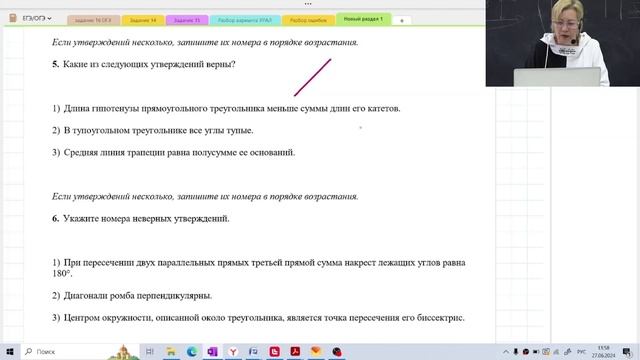This screenshot has width=640, height=360.
Task: Open the orange app icon on taskbar
Action: click(316, 351)
